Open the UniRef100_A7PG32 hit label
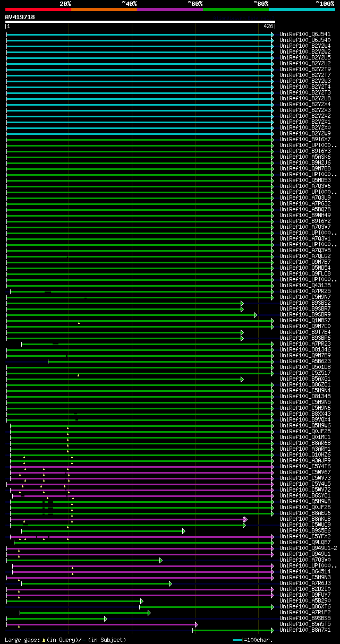The height and width of the screenshot is (644, 340). 305,203
